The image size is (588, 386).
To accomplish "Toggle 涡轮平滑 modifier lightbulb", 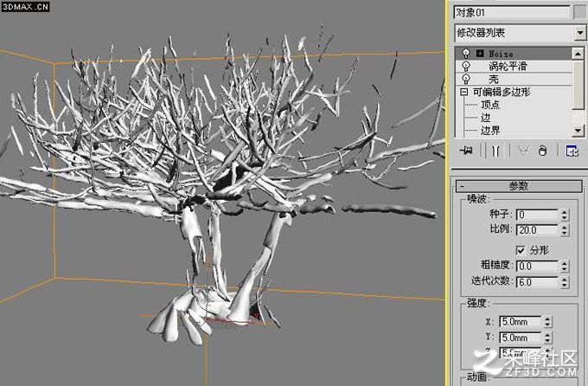I will [x=466, y=67].
